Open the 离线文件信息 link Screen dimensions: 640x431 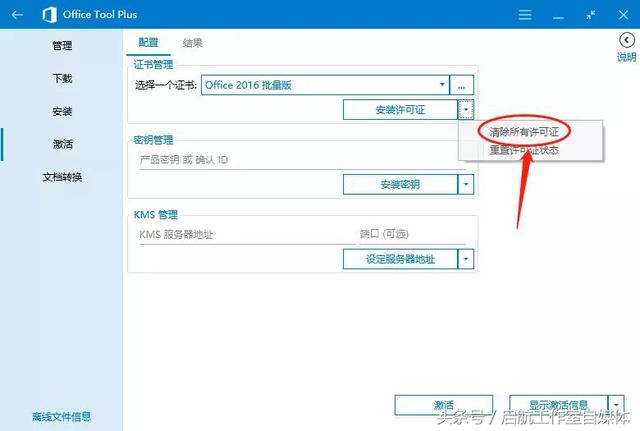pyautogui.click(x=61, y=417)
